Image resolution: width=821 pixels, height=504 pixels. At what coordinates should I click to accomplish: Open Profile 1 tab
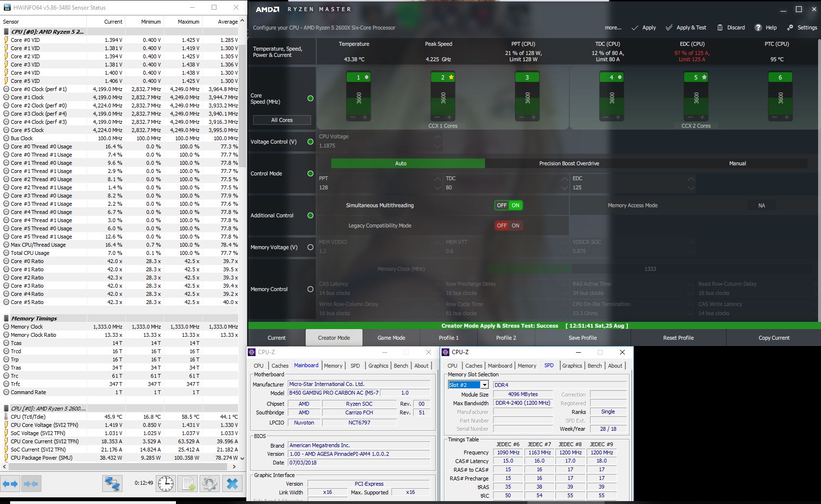click(x=449, y=338)
